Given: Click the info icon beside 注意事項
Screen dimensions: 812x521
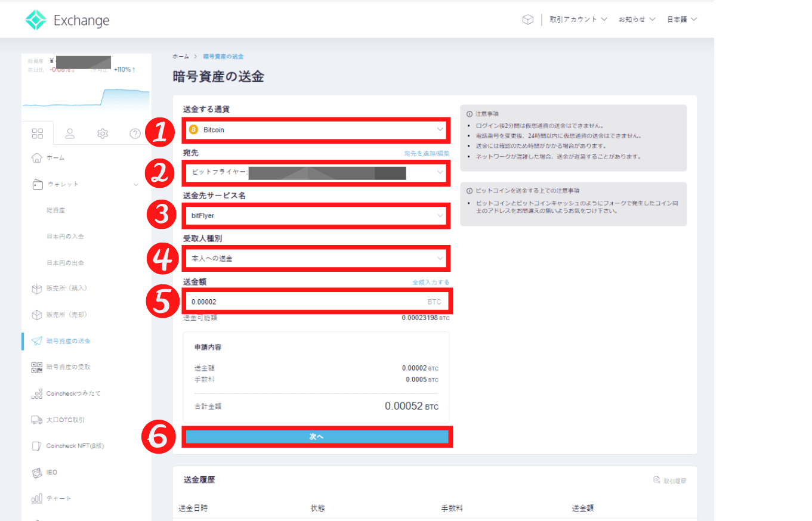Looking at the screenshot, I should click(470, 113).
